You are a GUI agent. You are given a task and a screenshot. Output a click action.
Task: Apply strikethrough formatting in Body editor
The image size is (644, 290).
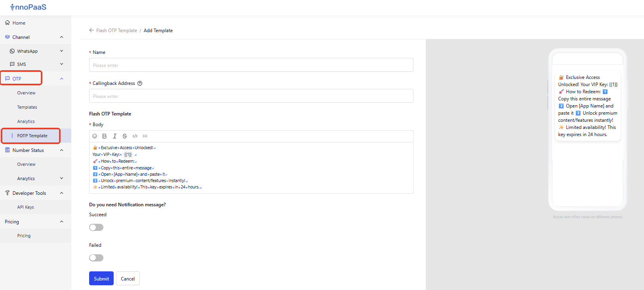pyautogui.click(x=125, y=136)
